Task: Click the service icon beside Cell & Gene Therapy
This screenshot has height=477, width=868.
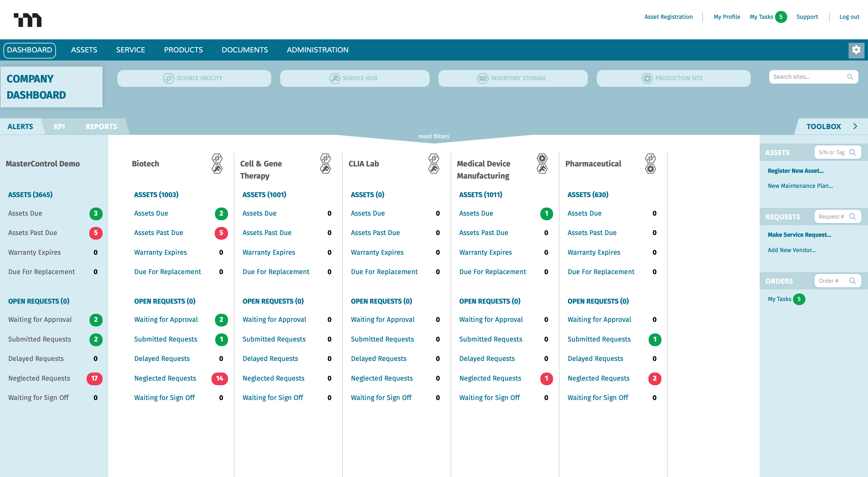Action: (326, 168)
